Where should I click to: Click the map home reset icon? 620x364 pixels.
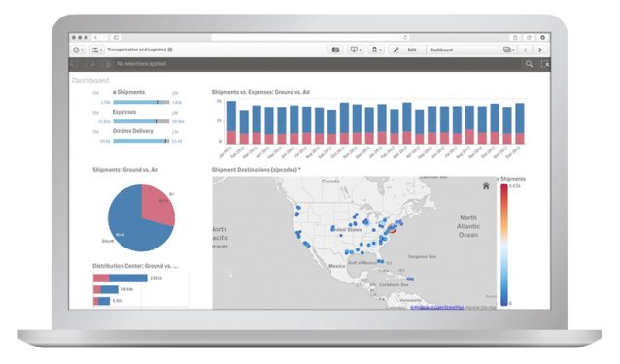pos(486,186)
